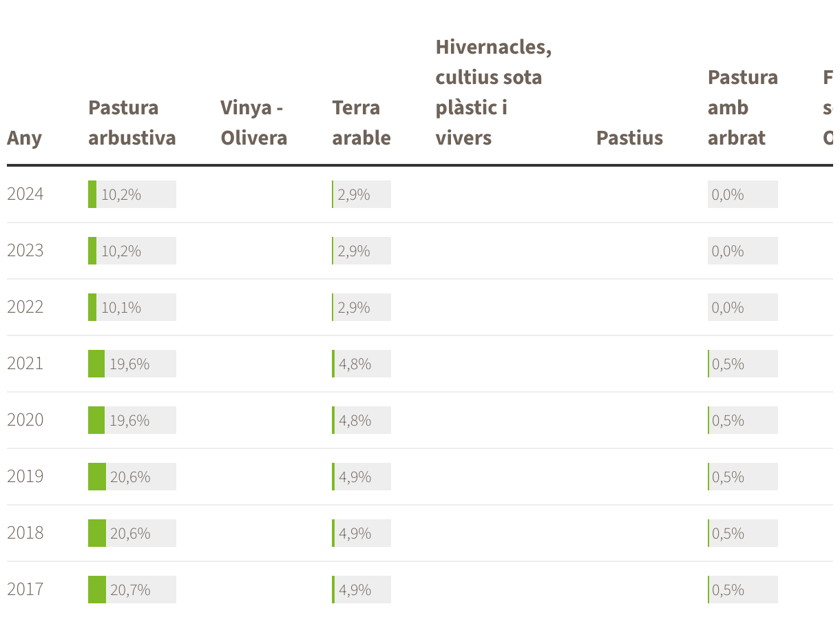
Task: Select the 2021 year row label
Action: [25, 364]
